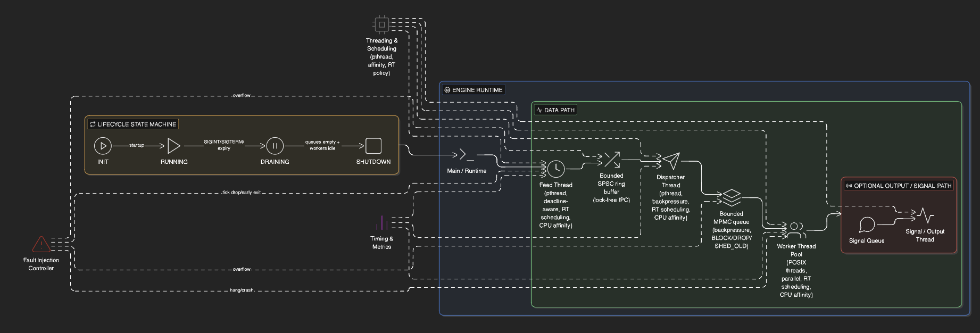Select the LIFECYCLE STATE MACHINE group label
Viewport: 980px width, 333px height.
137,124
